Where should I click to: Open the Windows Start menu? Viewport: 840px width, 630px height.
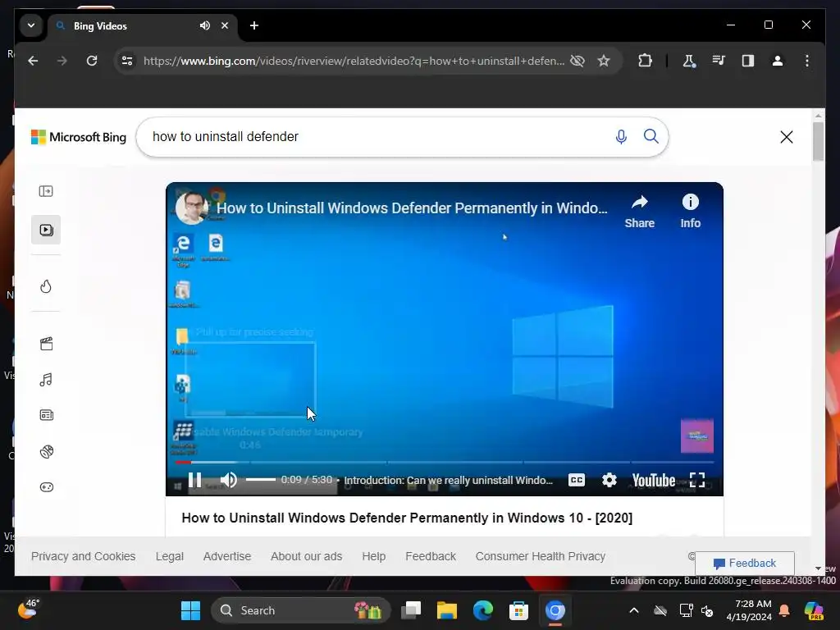pos(190,610)
